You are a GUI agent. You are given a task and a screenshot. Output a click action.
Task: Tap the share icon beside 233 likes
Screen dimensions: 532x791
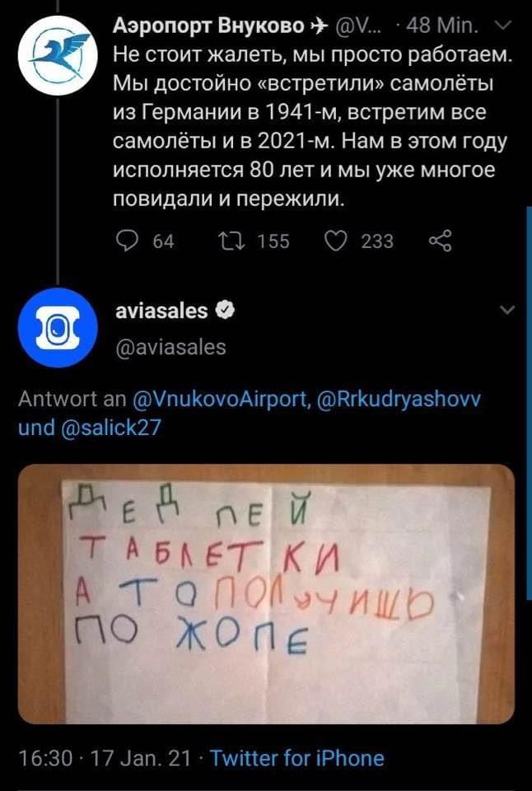[441, 241]
